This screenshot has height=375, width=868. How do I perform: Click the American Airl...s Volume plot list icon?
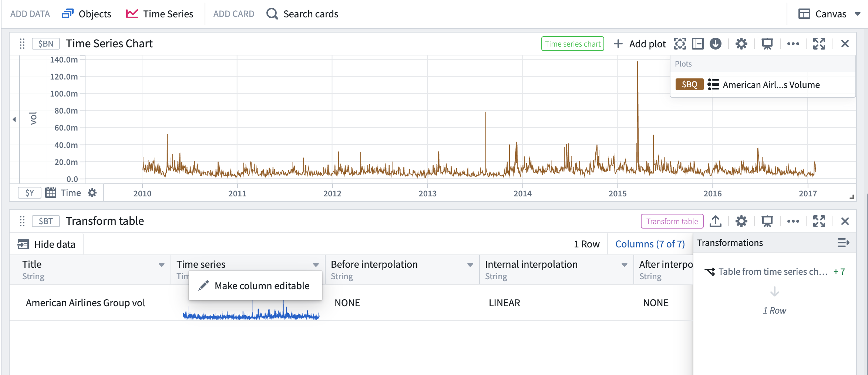pos(713,85)
